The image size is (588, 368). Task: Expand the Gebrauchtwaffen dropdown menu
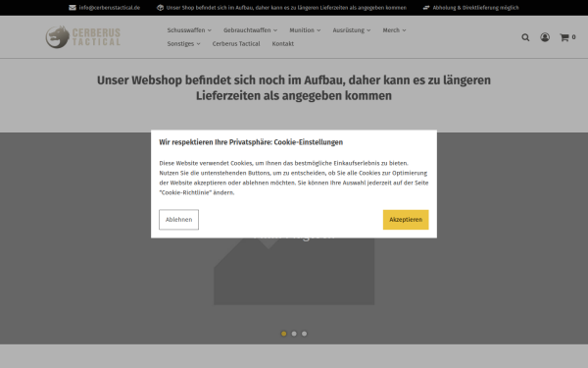tap(250, 30)
